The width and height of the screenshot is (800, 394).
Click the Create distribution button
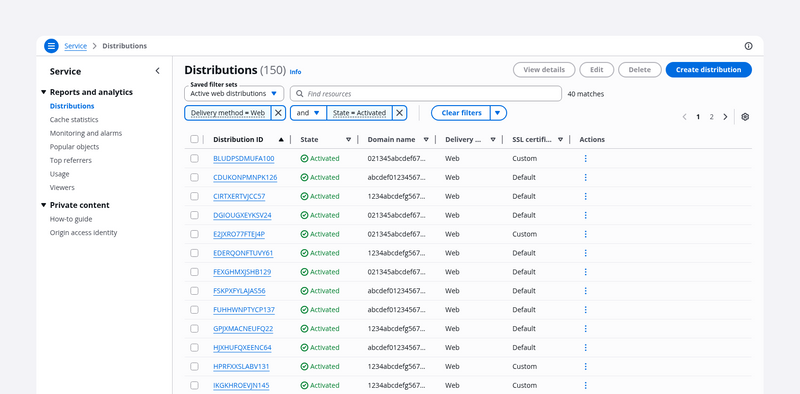point(709,70)
